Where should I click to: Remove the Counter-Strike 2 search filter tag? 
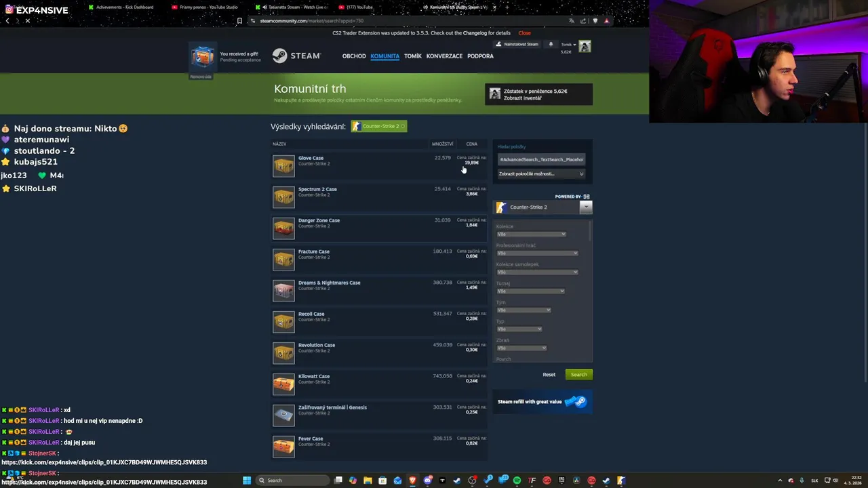coord(403,126)
